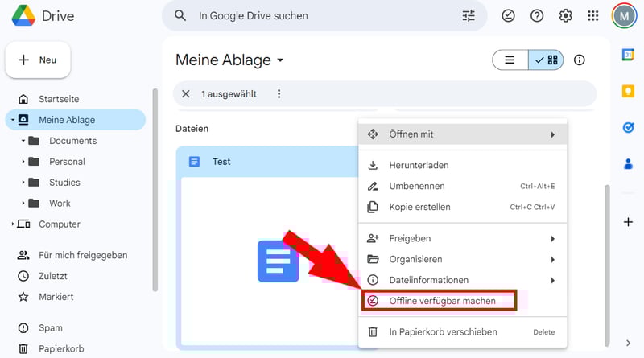Open the Help question mark icon

pos(537,16)
